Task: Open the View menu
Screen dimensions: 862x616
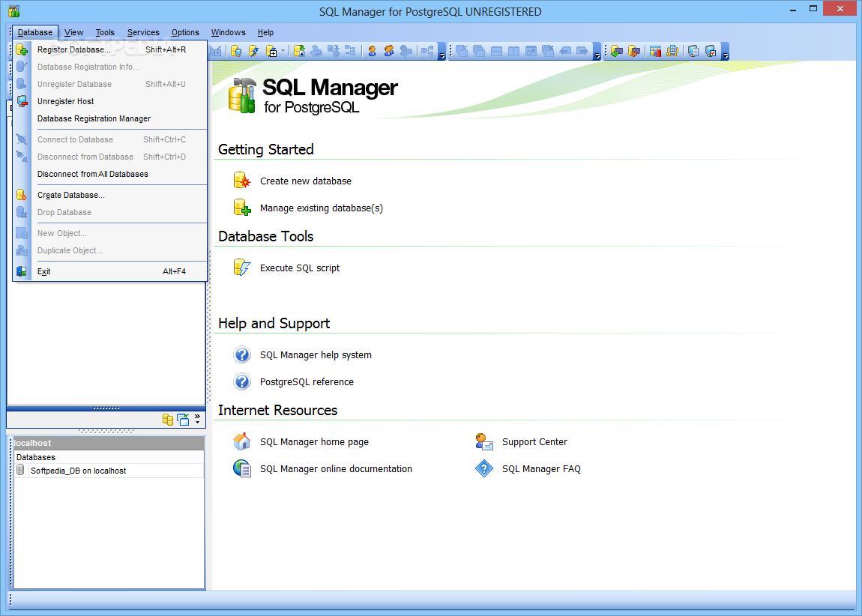Action: [x=73, y=32]
